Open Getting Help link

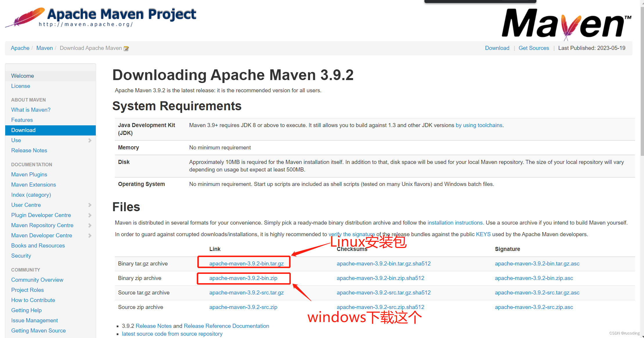click(26, 310)
